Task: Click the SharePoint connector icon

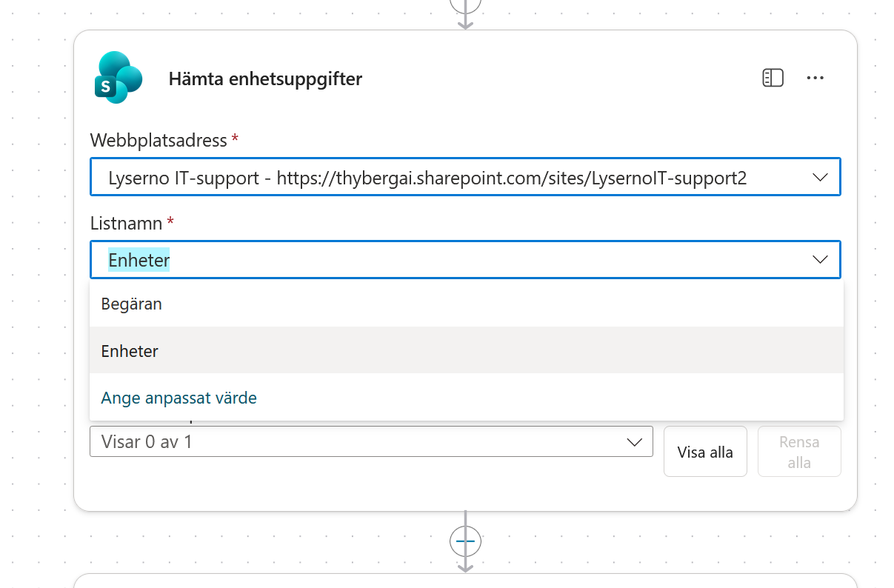Action: tap(119, 78)
